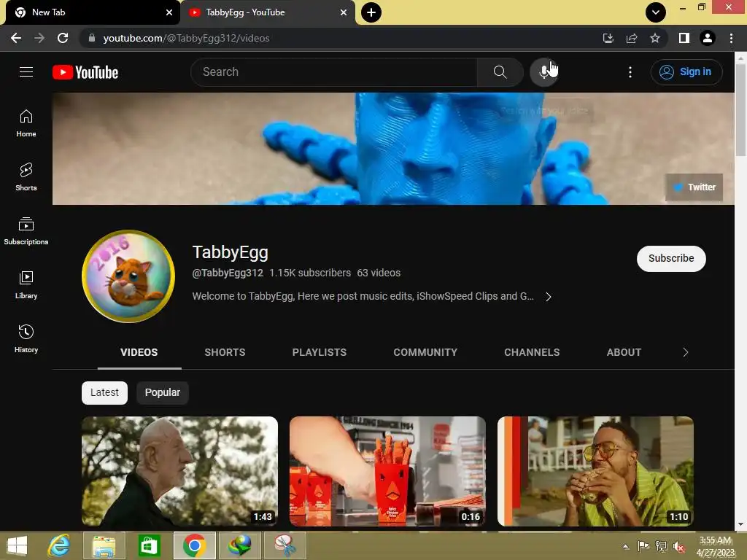Click the Chrome taskbar icon
Screen dimensions: 747x560
tap(194, 545)
